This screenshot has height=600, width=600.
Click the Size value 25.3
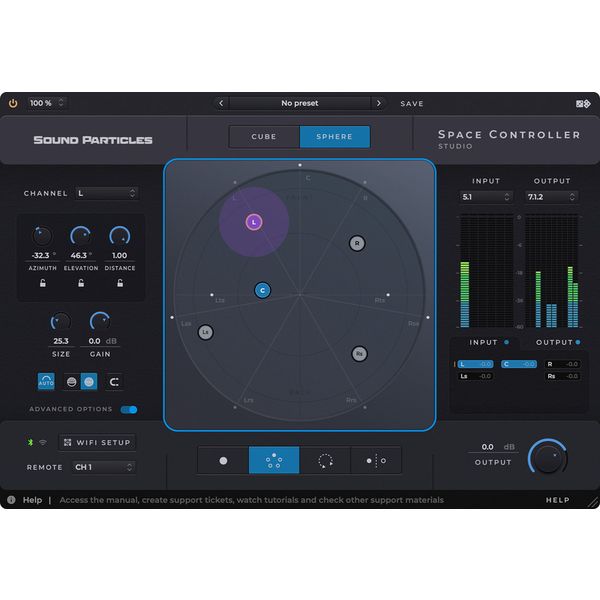click(61, 341)
